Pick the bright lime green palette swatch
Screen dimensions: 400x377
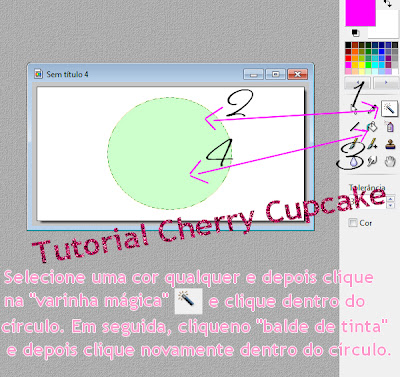click(x=368, y=65)
